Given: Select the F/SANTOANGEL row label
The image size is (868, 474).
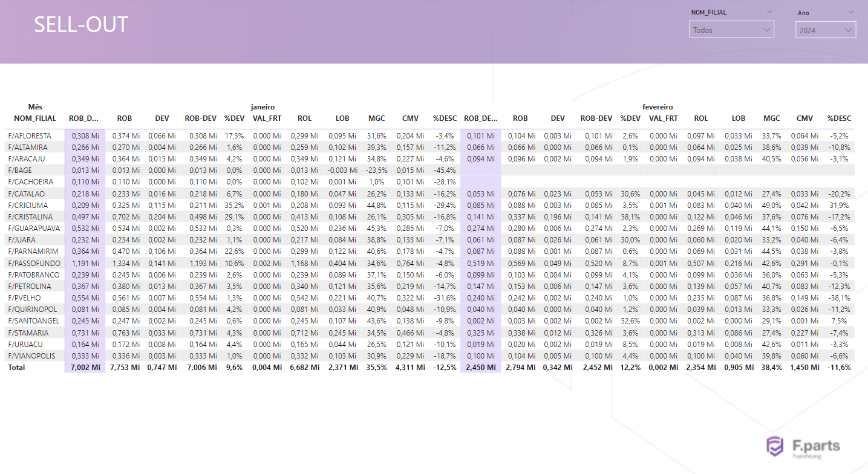Looking at the screenshot, I should (34, 321).
